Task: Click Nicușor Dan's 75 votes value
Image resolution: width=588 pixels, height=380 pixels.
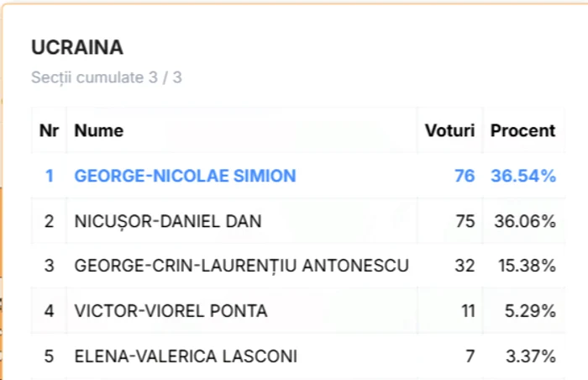Action: tap(465, 221)
